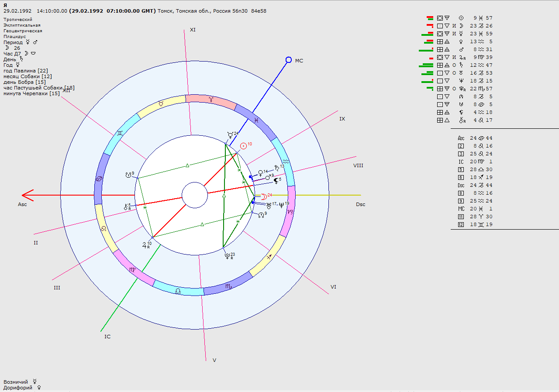The width and height of the screenshot is (559, 392).
Task: Click the Возничий label at bottom left
Action: pyautogui.click(x=16, y=382)
